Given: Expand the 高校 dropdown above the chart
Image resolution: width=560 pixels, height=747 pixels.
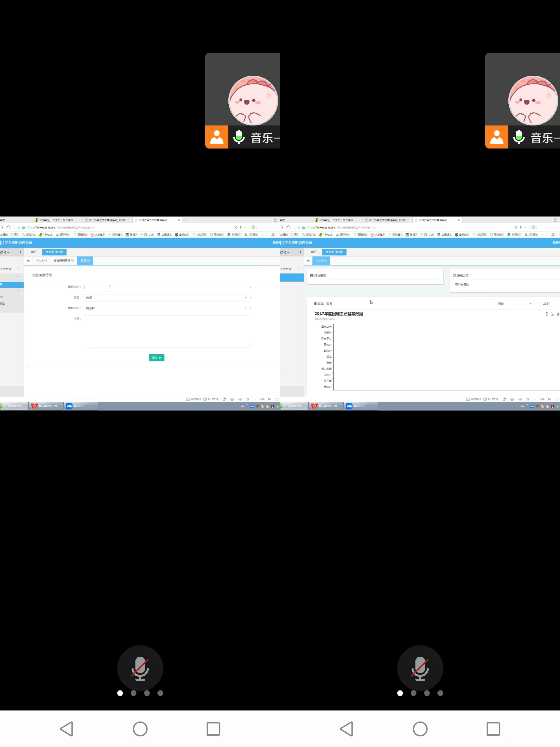Looking at the screenshot, I should [514, 304].
